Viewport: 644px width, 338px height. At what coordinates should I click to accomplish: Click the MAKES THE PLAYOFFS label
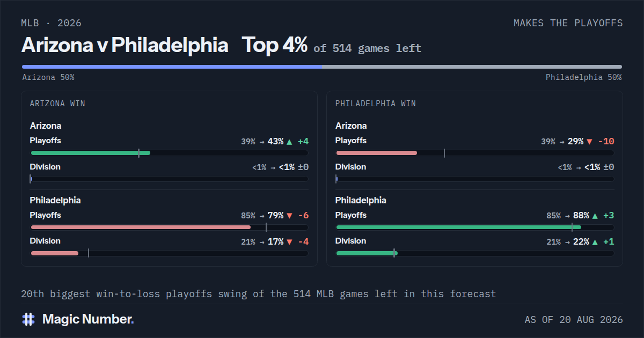point(568,23)
